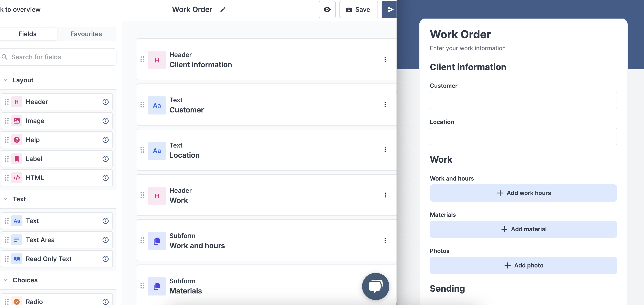Screen dimensions: 644x305
Task: Select the Image field icon
Action: pyautogui.click(x=17, y=121)
